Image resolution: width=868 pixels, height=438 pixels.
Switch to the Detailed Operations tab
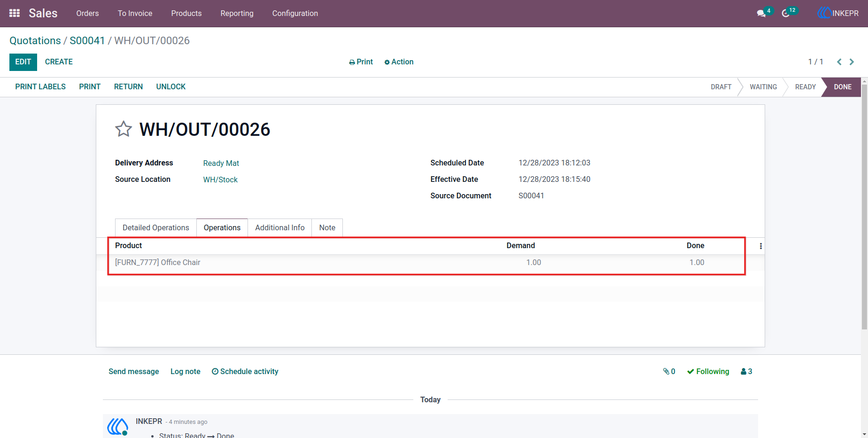(156, 227)
